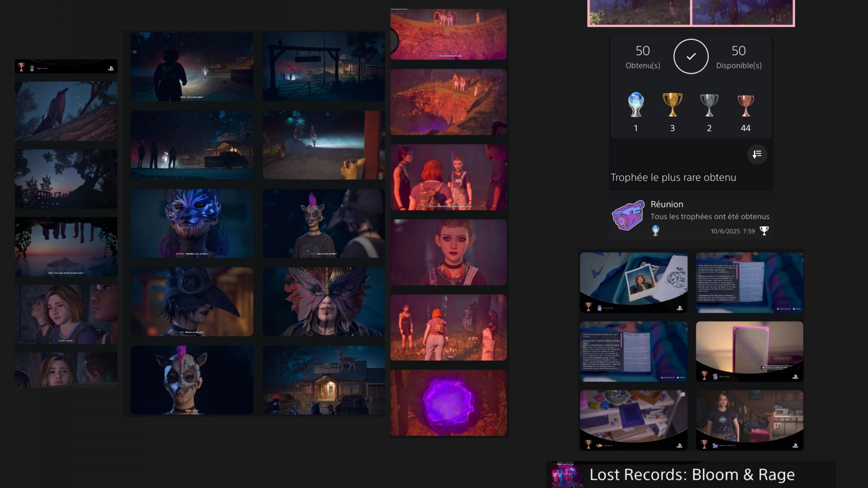The height and width of the screenshot is (488, 868).
Task: Click PlayStation logo on girl-in-room thumbnail
Action: tap(795, 446)
